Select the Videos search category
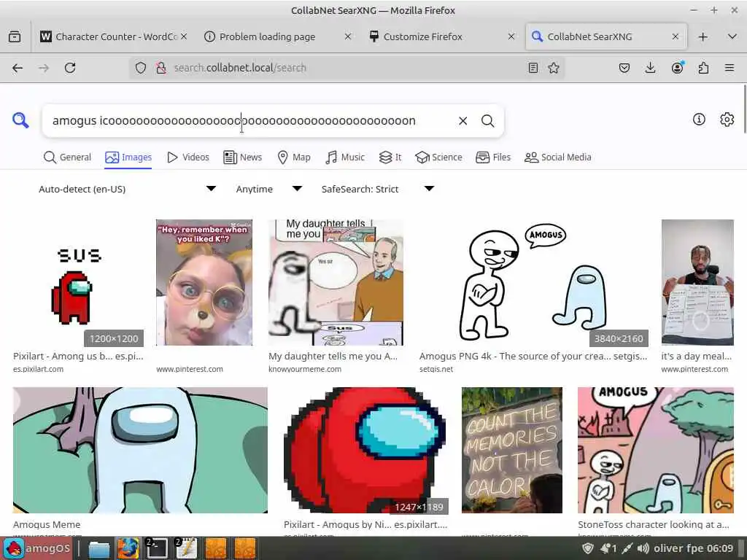 [x=188, y=157]
